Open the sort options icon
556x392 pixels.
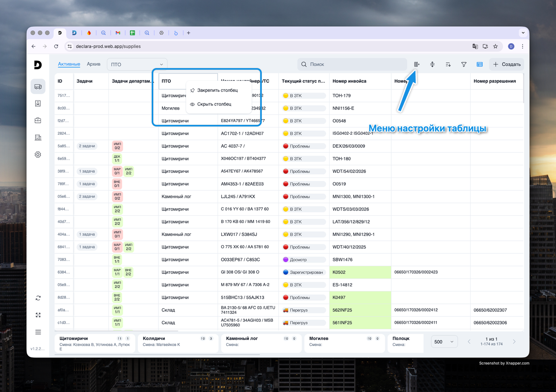448,64
